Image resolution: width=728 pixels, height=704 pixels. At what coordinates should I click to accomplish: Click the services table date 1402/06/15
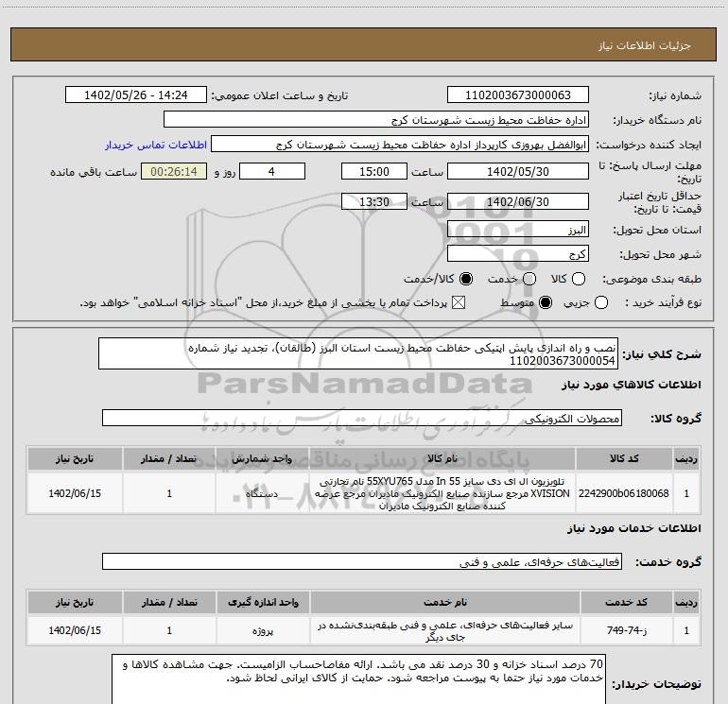point(75,630)
